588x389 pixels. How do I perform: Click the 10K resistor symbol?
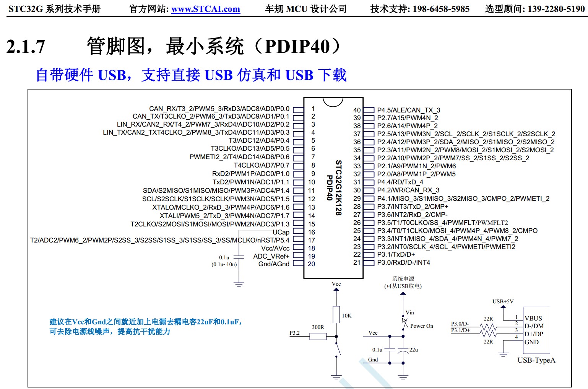336,314
